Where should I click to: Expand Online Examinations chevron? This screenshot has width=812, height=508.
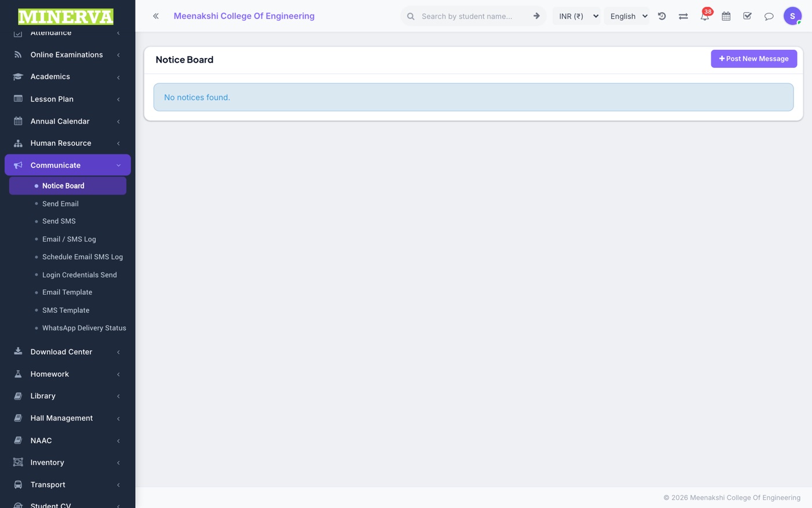[x=118, y=55]
